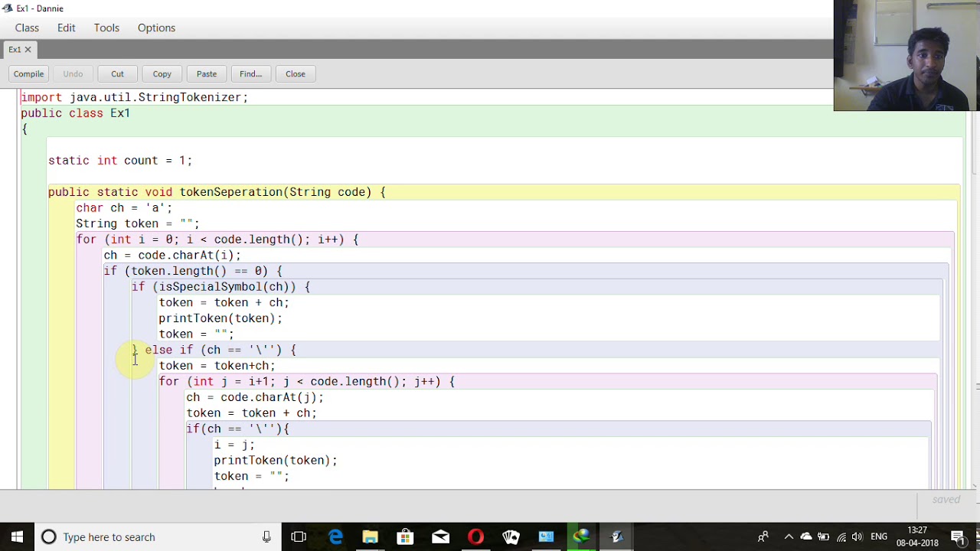Viewport: 980px width, 551px height.
Task: Click the line 'import java.util.StringTokenizer;'
Action: click(134, 97)
